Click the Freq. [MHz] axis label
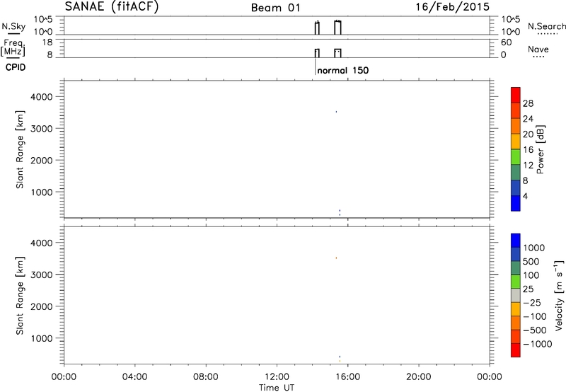Viewport: 566px width, 392px height. coord(13,48)
